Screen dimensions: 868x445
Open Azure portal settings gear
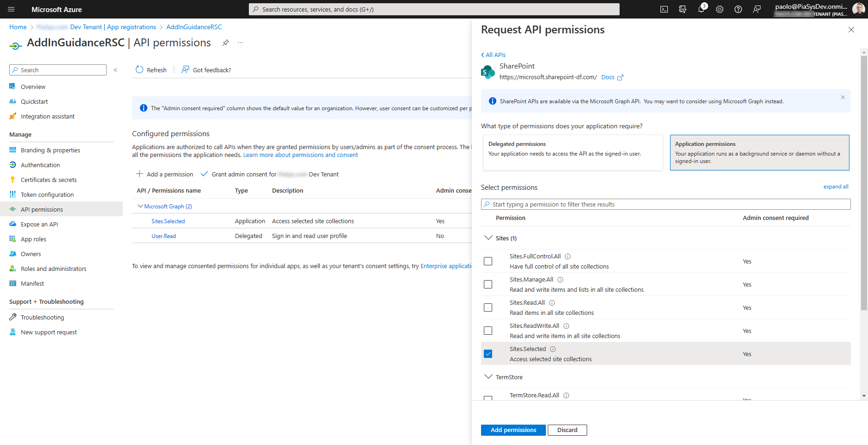tap(720, 9)
